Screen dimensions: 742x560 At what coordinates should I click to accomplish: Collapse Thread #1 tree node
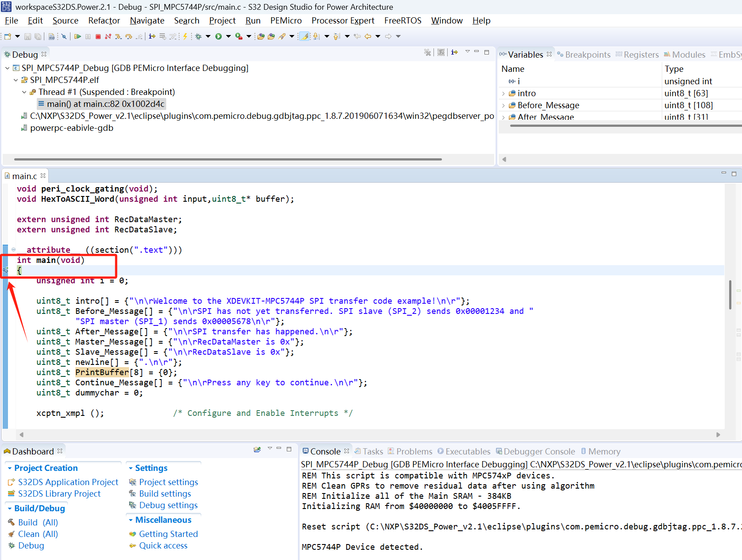point(24,92)
